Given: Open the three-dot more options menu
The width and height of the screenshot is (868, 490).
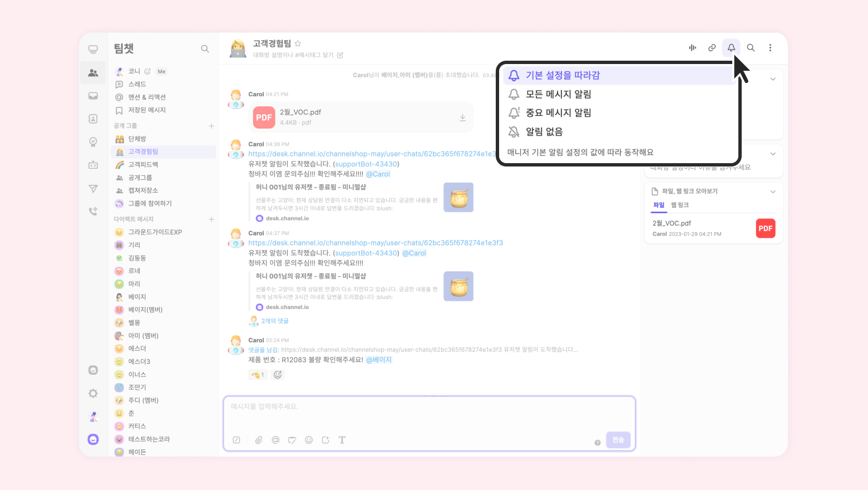Looking at the screenshot, I should pyautogui.click(x=770, y=48).
